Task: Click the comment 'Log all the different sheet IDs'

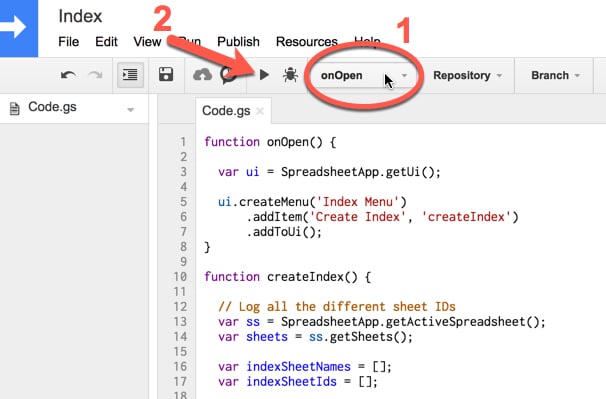Action: (347, 307)
